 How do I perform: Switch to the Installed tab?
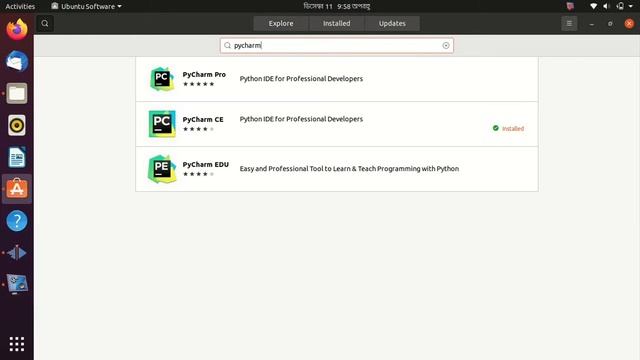click(x=336, y=24)
